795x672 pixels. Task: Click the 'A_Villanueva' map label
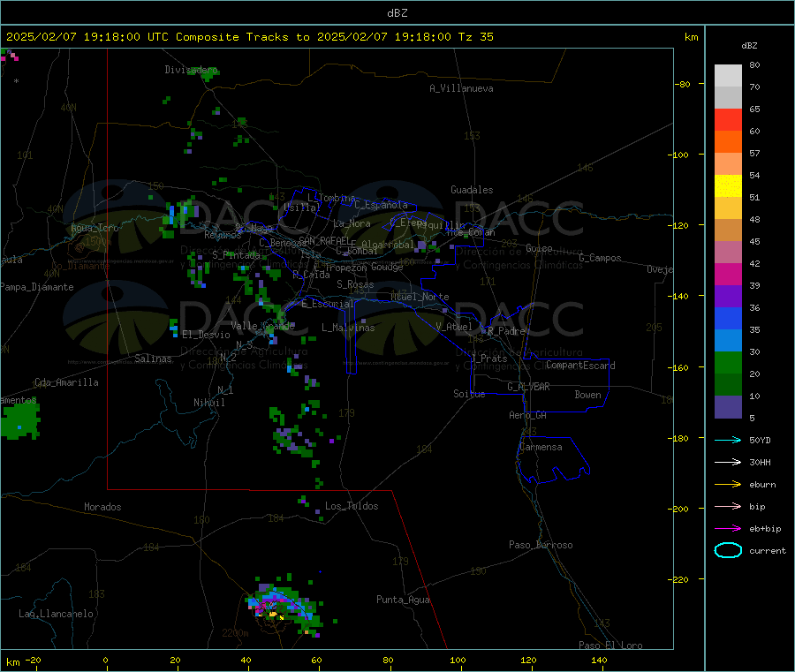(x=461, y=88)
